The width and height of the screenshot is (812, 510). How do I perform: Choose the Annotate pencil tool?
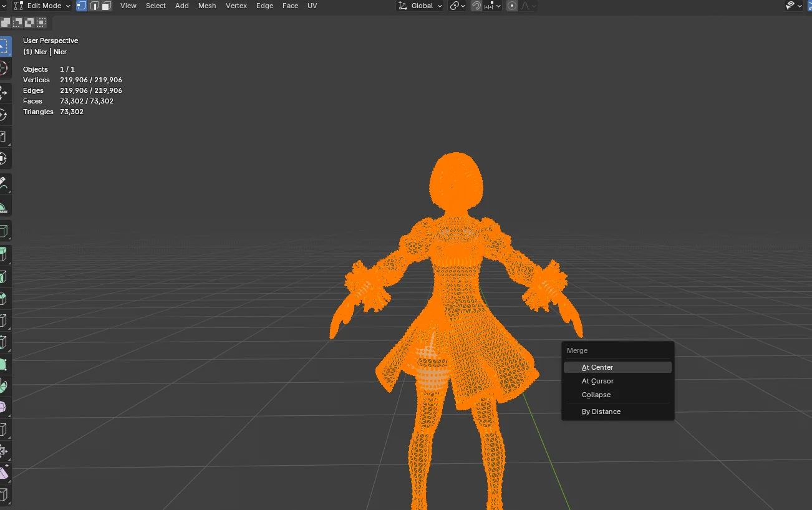[x=4, y=184]
